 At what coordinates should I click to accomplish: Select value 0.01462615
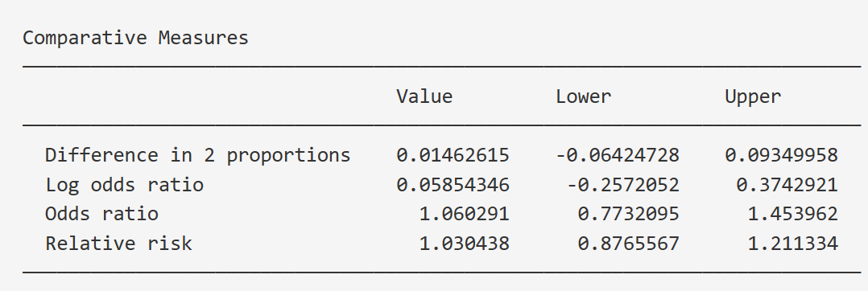453,156
